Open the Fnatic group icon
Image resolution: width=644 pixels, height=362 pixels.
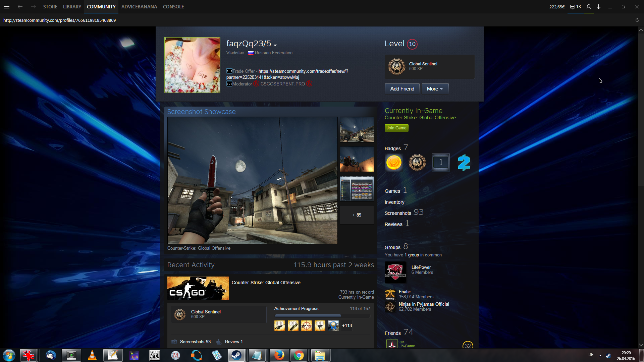(390, 294)
